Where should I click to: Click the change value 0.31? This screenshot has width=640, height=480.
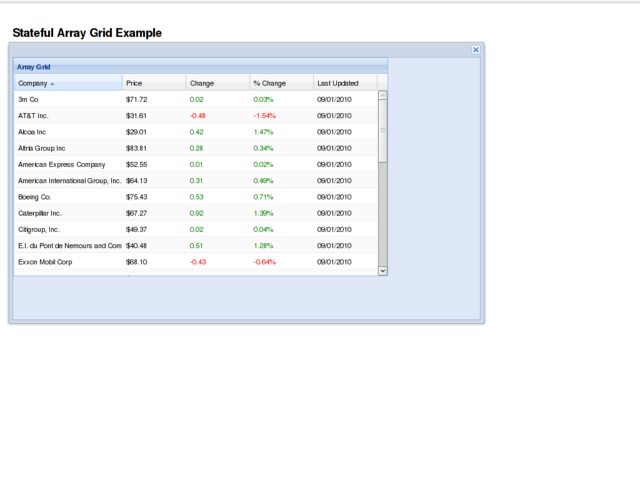(196, 180)
